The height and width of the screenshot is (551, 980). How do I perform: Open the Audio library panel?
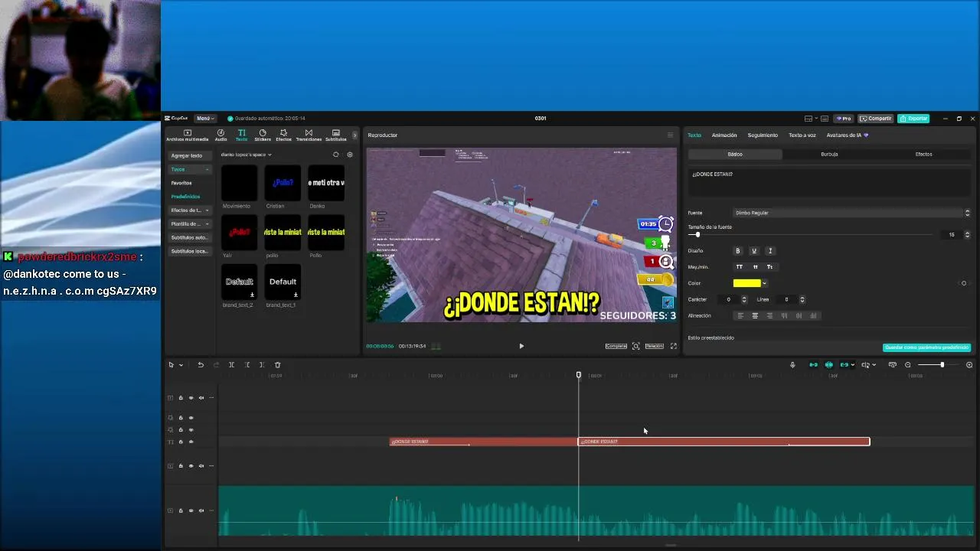pyautogui.click(x=220, y=135)
